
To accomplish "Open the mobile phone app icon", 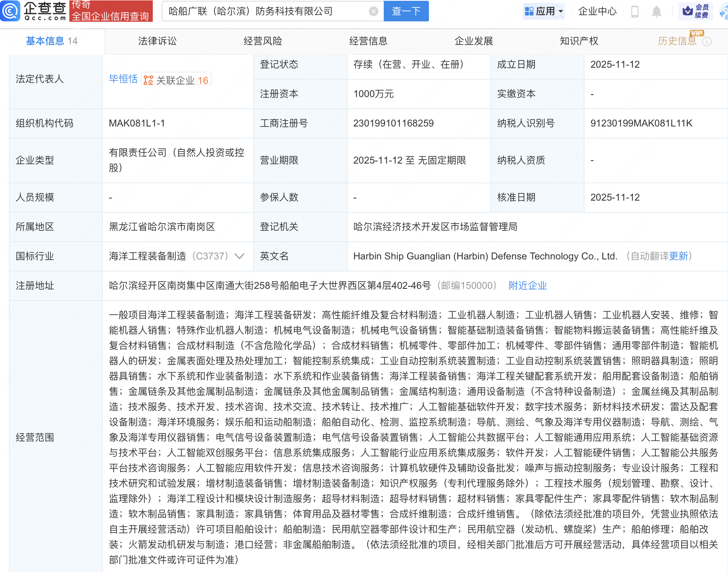I will pos(634,12).
